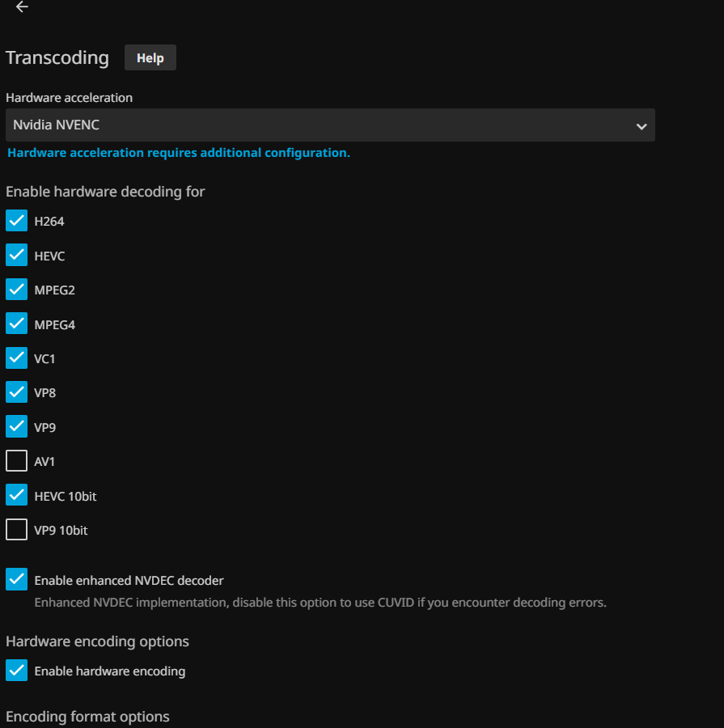Image resolution: width=724 pixels, height=728 pixels.
Task: Turn off Enable hardware encoding
Action: [x=17, y=671]
